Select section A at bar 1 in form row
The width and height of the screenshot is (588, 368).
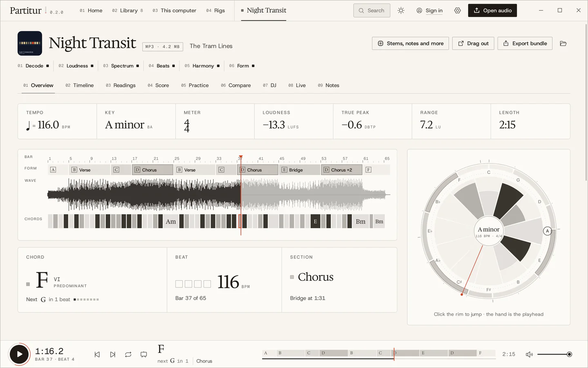pyautogui.click(x=58, y=170)
